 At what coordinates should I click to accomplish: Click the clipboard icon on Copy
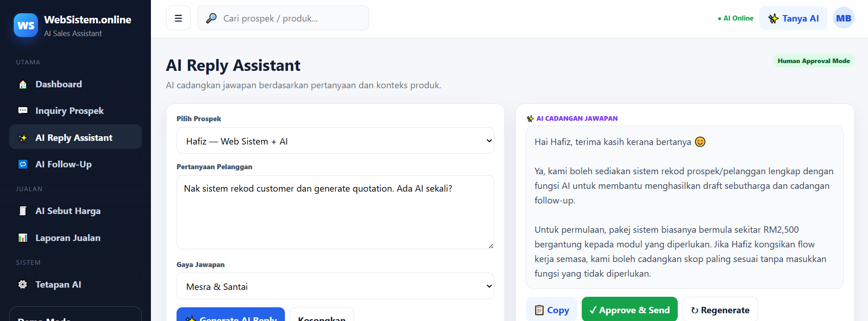pos(539,310)
